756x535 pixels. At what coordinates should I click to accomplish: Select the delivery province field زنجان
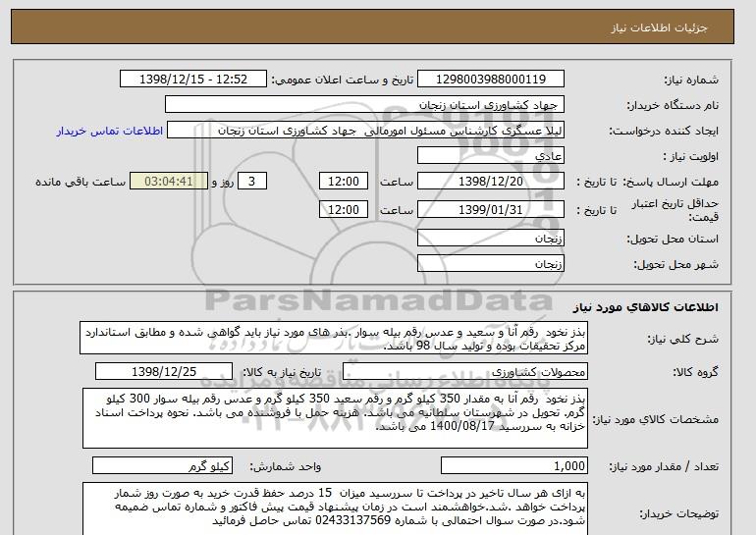[x=490, y=239]
